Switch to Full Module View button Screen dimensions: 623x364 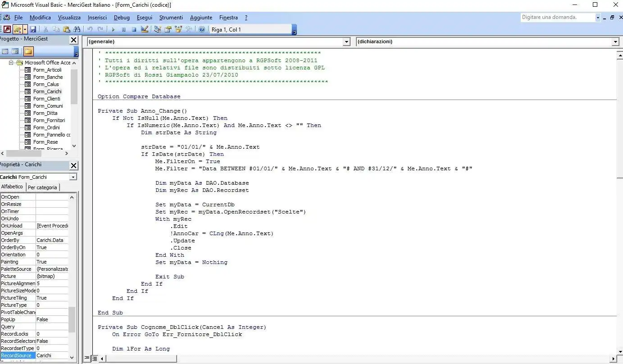tap(95, 359)
